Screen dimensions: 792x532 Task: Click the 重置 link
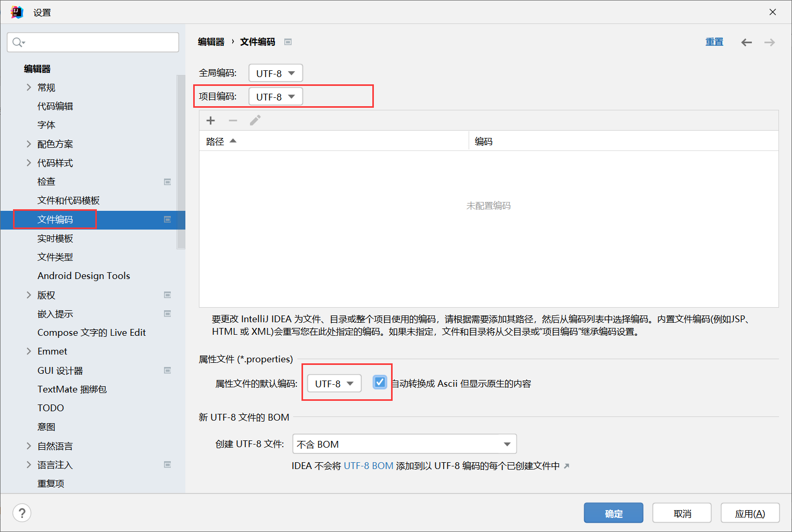pyautogui.click(x=714, y=42)
